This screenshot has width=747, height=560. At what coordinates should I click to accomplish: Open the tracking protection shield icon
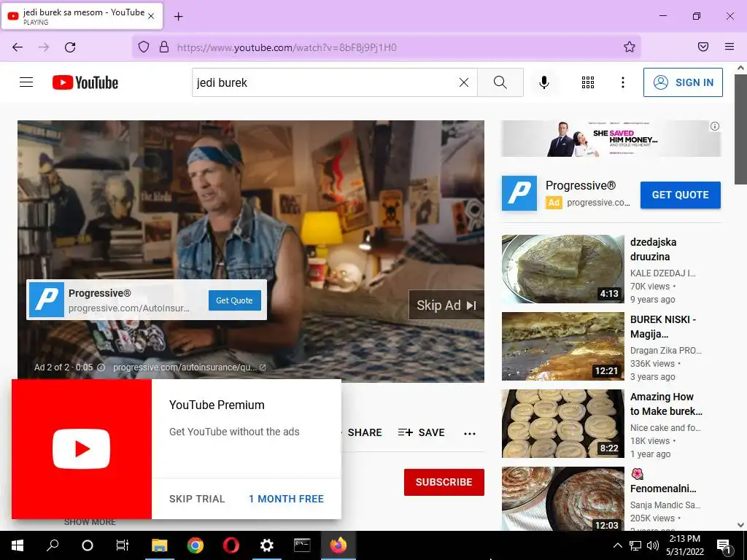coord(144,47)
